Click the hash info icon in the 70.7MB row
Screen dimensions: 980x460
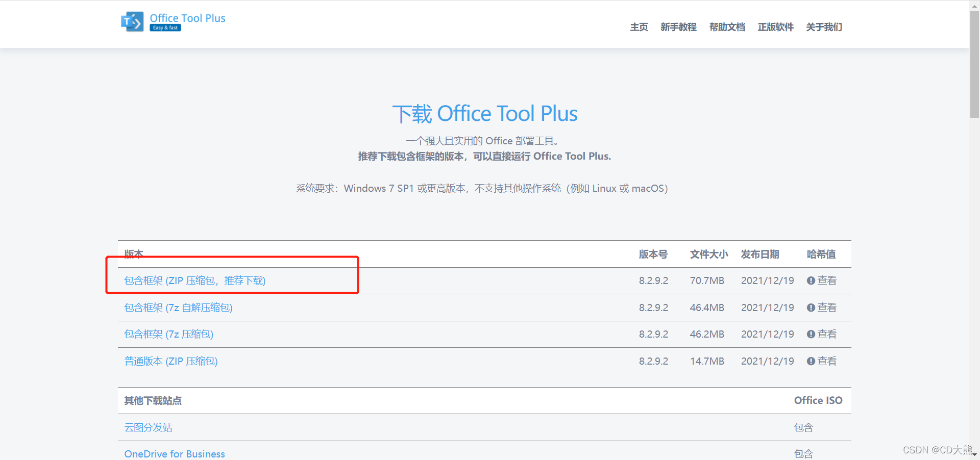click(x=811, y=280)
